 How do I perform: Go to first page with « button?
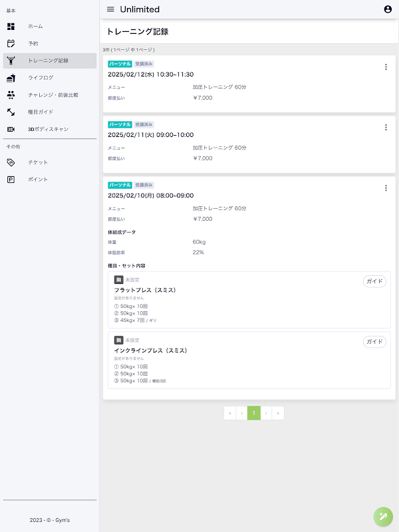click(230, 413)
